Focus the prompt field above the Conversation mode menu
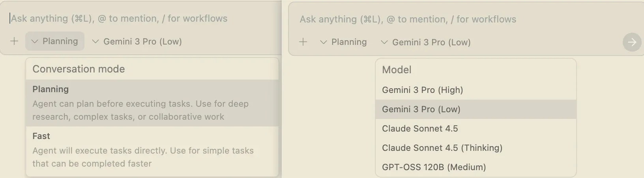Image resolution: width=644 pixels, height=178 pixels. point(119,19)
